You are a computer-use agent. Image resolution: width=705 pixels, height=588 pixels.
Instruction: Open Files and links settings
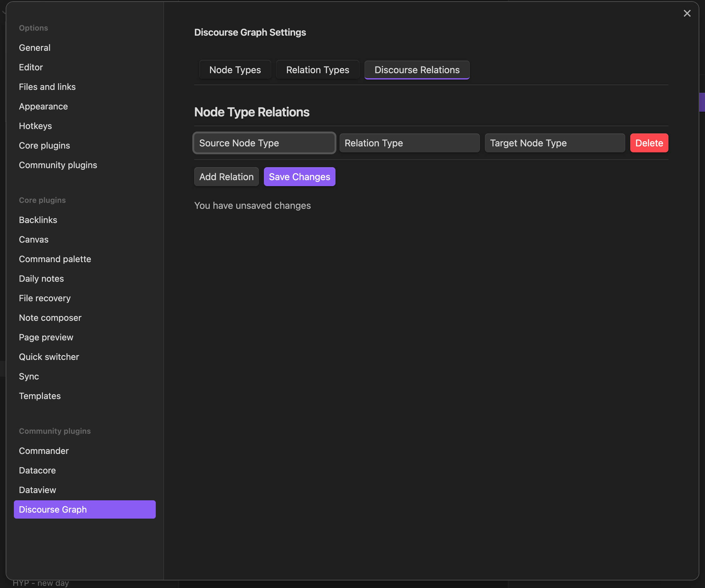47,87
